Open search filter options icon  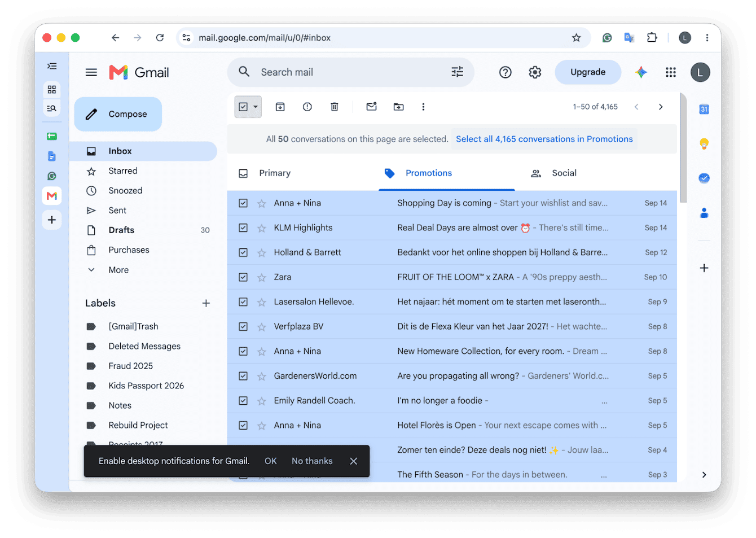pyautogui.click(x=457, y=72)
